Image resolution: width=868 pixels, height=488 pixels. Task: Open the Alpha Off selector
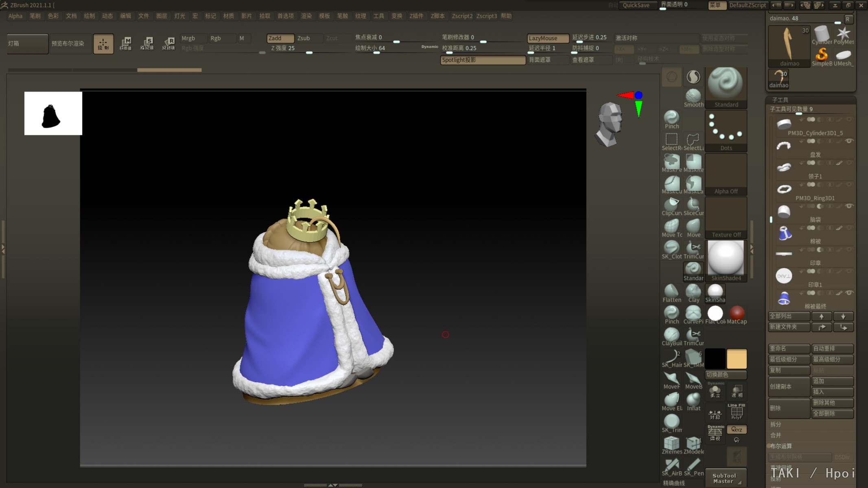(726, 174)
